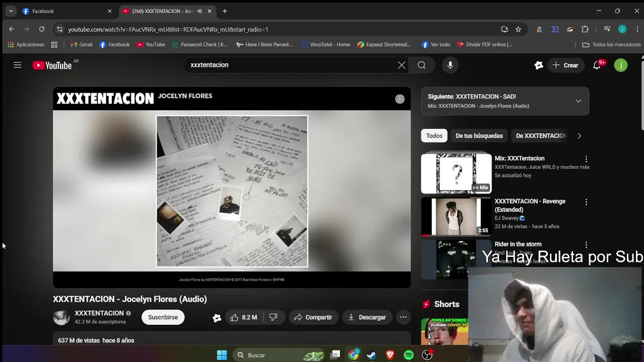Image resolution: width=644 pixels, height=362 pixels.
Task: Open a new browser tab
Action: pyautogui.click(x=225, y=11)
